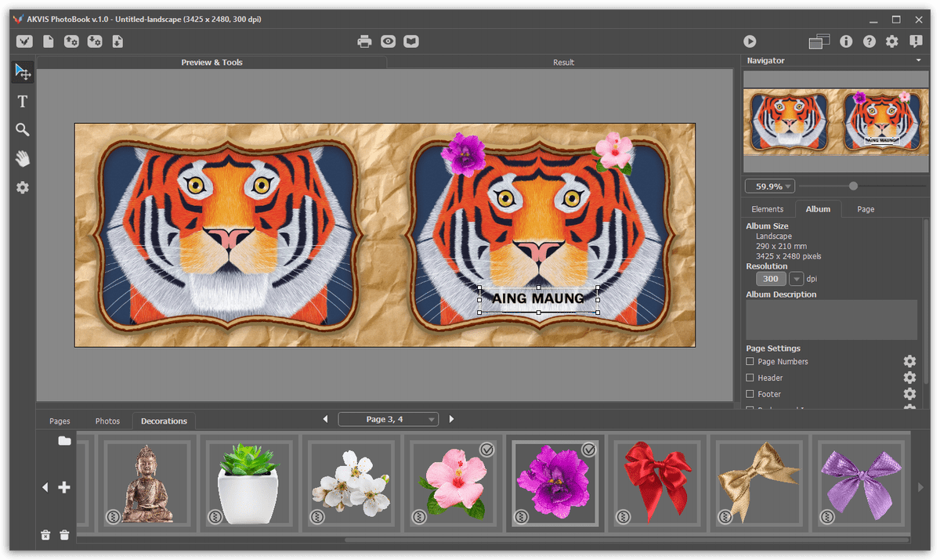This screenshot has height=560, width=940.
Task: Enable the Header checkbox
Action: [750, 378]
